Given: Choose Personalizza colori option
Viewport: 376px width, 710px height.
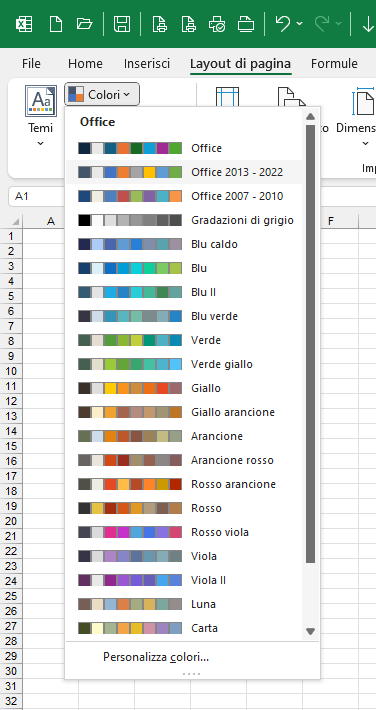Looking at the screenshot, I should [156, 657].
